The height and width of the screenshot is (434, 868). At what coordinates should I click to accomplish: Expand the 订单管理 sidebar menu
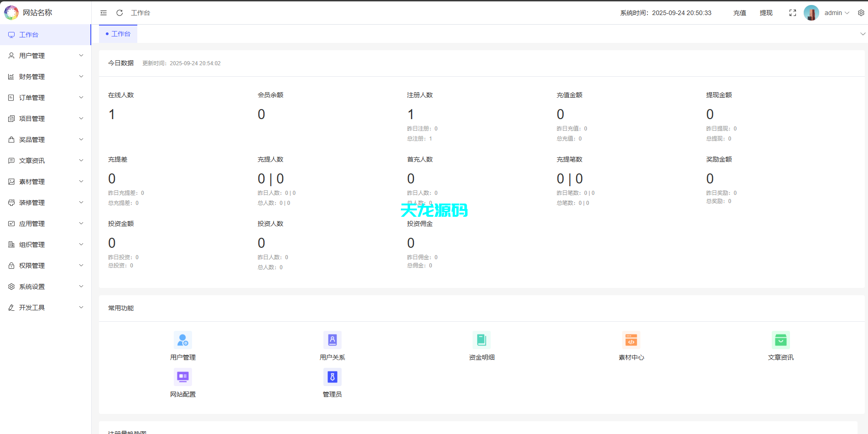46,98
